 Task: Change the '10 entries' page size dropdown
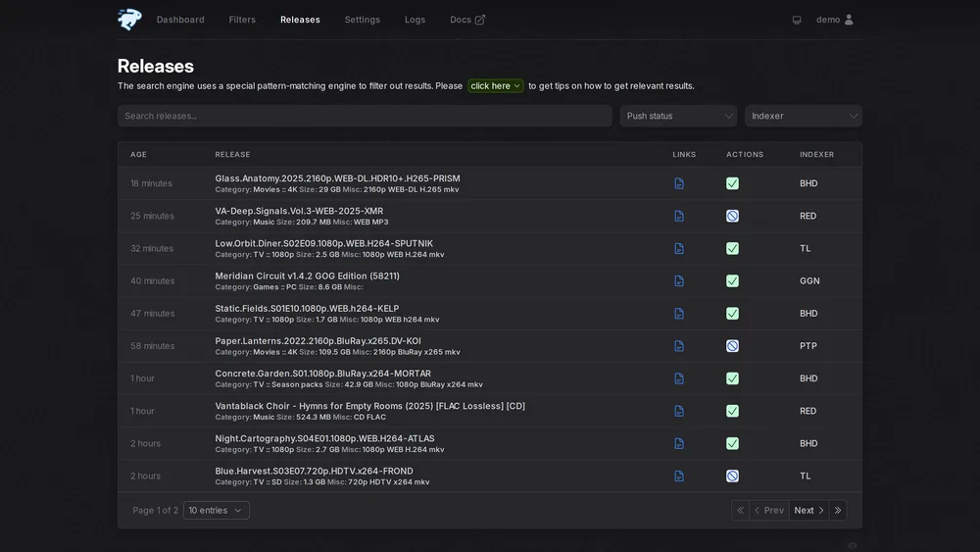tap(217, 510)
